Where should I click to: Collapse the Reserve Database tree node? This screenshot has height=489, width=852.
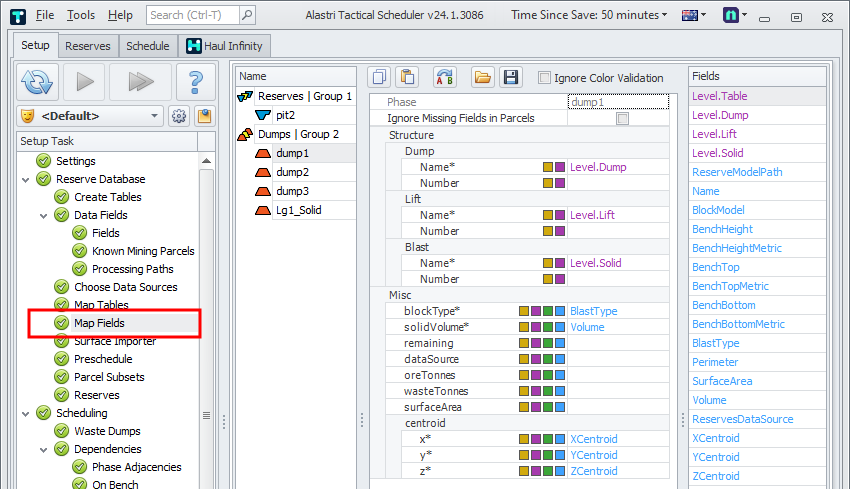coord(27,179)
